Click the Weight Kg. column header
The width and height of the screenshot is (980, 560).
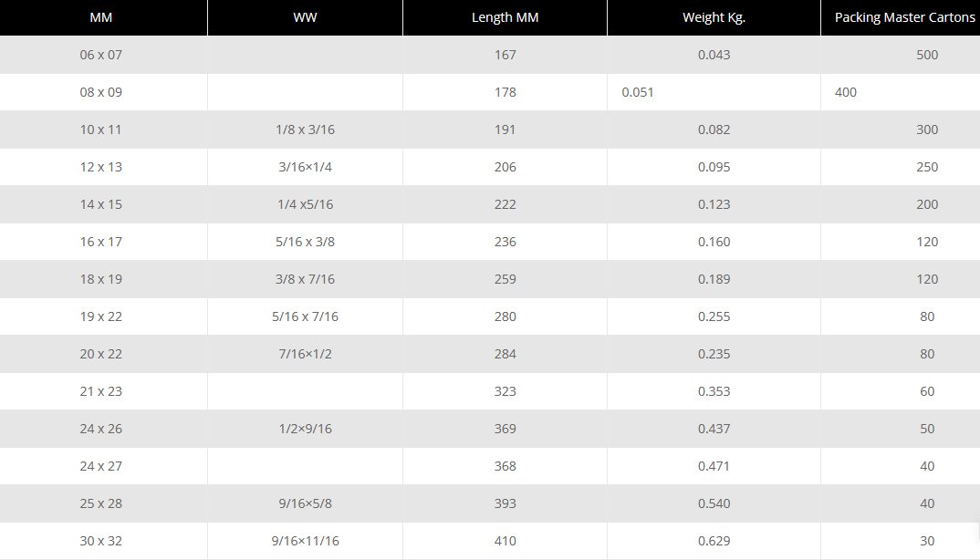pos(714,18)
